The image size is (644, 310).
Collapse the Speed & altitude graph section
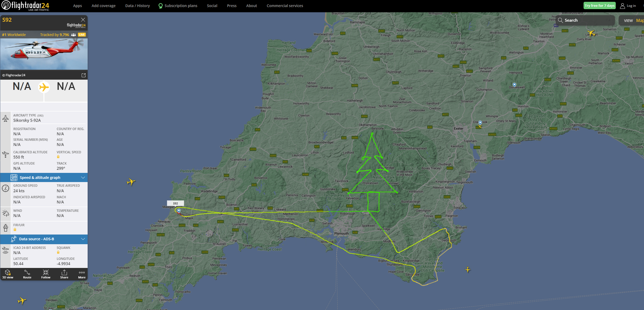point(83,177)
